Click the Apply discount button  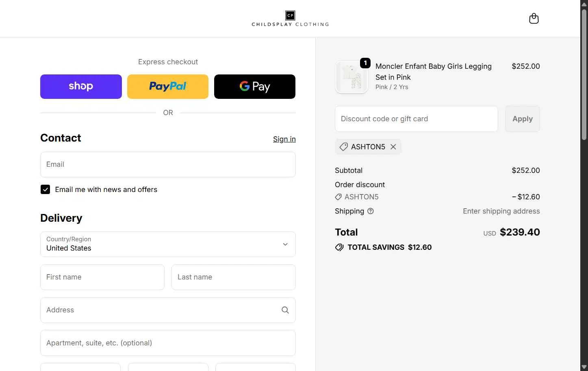coord(523,119)
